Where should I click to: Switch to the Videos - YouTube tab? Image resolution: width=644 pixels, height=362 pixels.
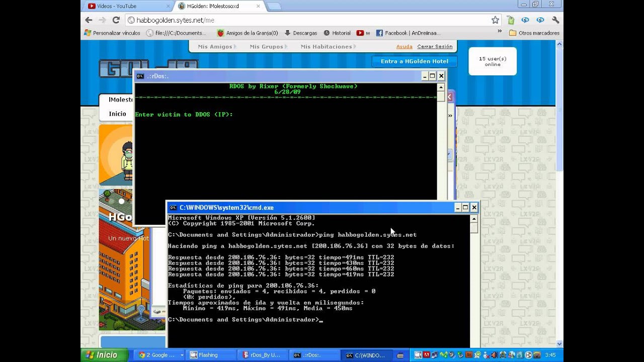tap(126, 6)
